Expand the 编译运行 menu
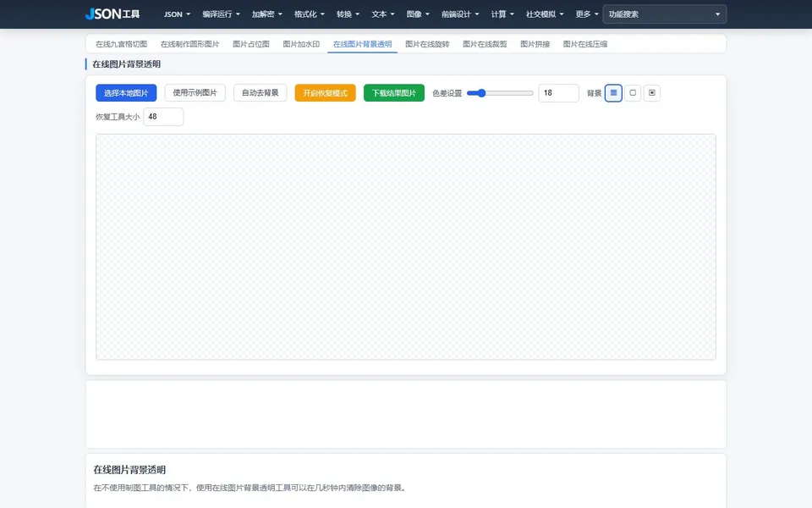This screenshot has height=508, width=812. 221,14
